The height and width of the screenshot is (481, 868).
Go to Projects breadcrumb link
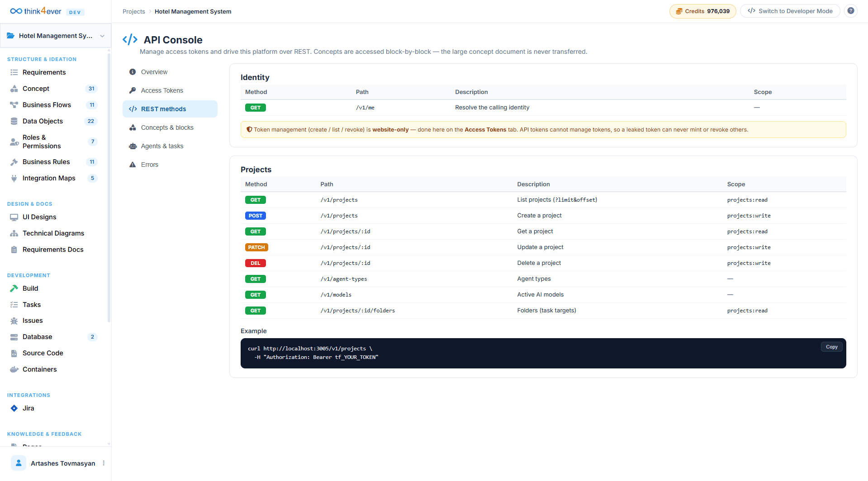pos(134,11)
